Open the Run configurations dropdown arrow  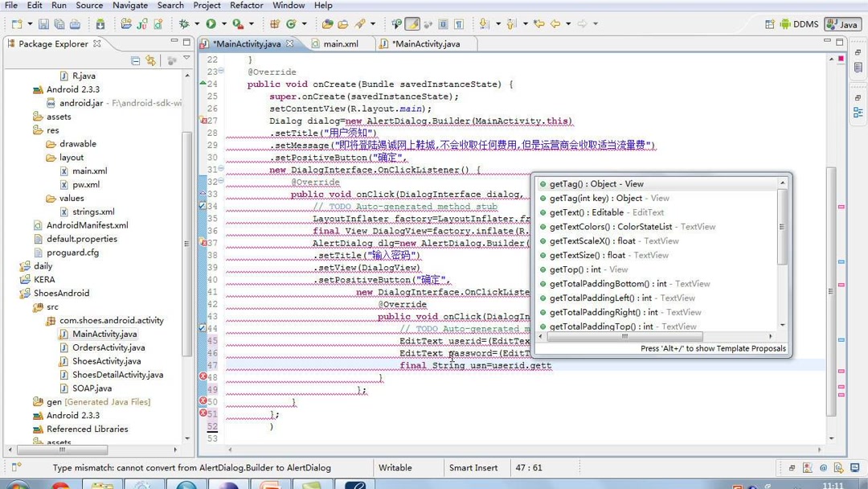[x=223, y=24]
